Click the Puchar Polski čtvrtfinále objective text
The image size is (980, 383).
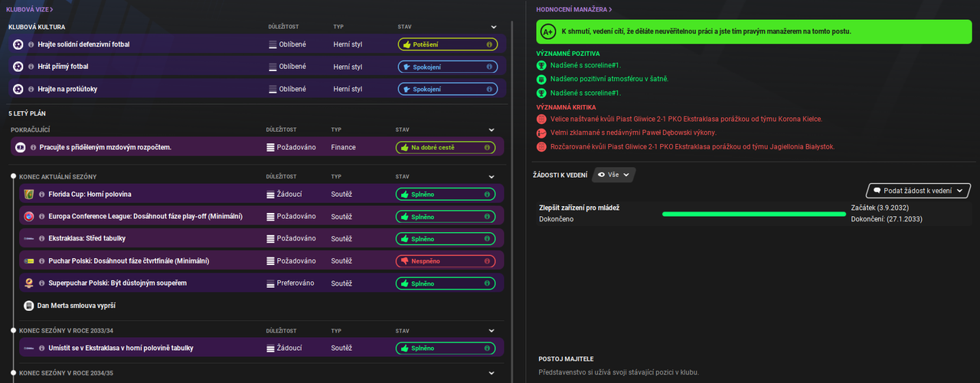click(128, 261)
